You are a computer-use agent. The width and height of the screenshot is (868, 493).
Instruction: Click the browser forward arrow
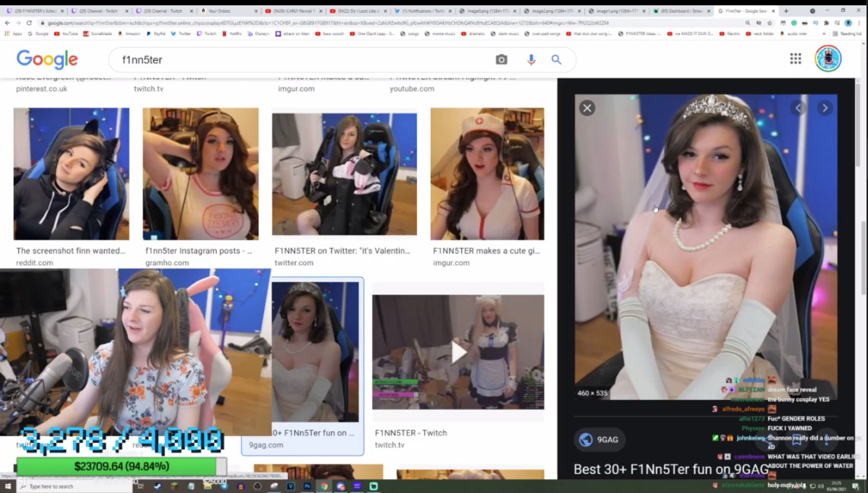coord(17,23)
